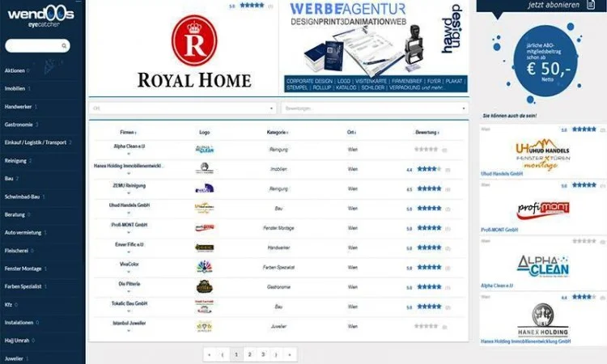Expand the Uhud Handels GmbH row chevron
607x364 pixels.
pyautogui.click(x=129, y=213)
